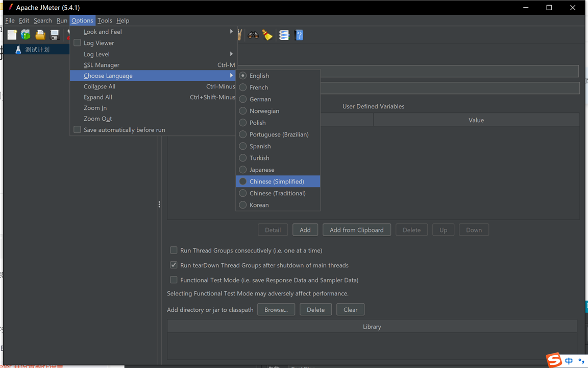Click the blue Help question mark icon

(x=299, y=35)
